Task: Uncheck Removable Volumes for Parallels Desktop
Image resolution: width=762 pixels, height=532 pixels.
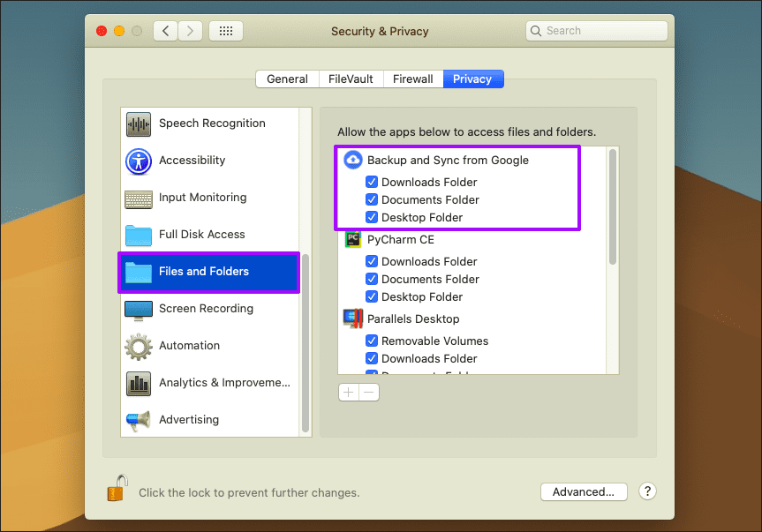Action: coord(372,341)
